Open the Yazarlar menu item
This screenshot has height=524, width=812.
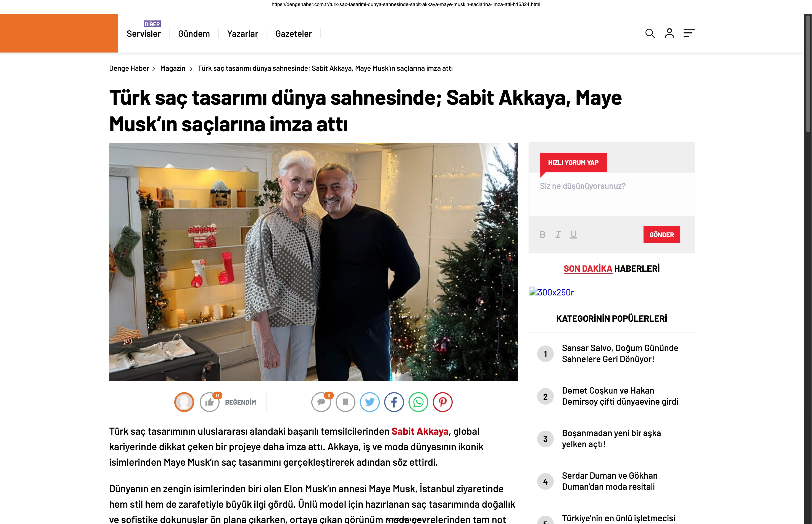click(242, 34)
